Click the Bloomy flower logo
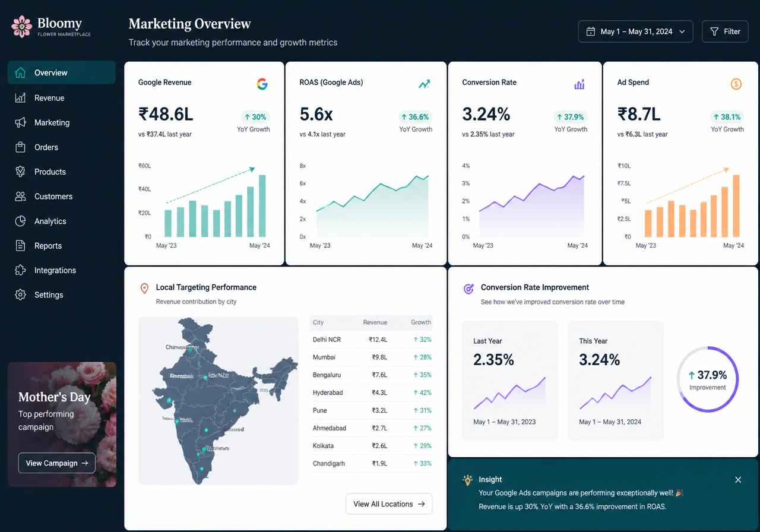The image size is (760, 532). 22,27
